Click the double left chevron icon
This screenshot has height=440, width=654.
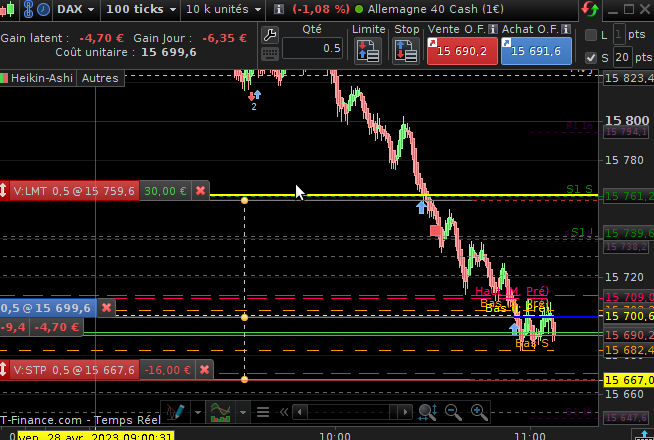(x=284, y=412)
